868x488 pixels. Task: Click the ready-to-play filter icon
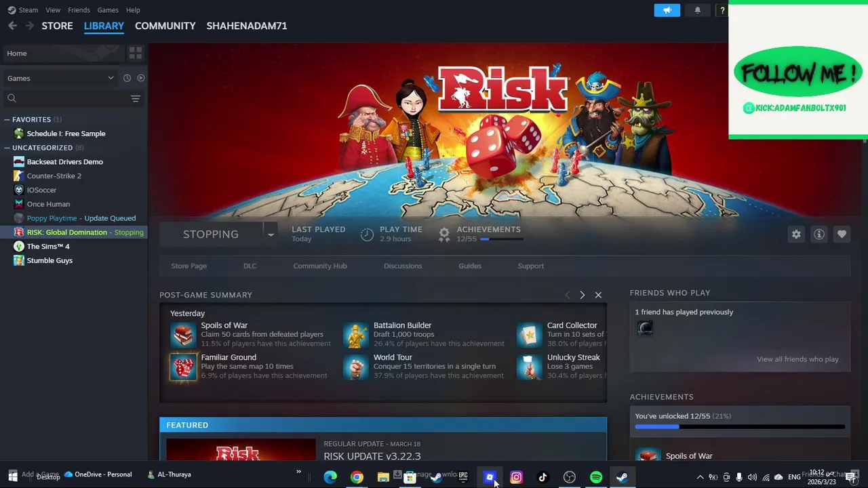141,78
